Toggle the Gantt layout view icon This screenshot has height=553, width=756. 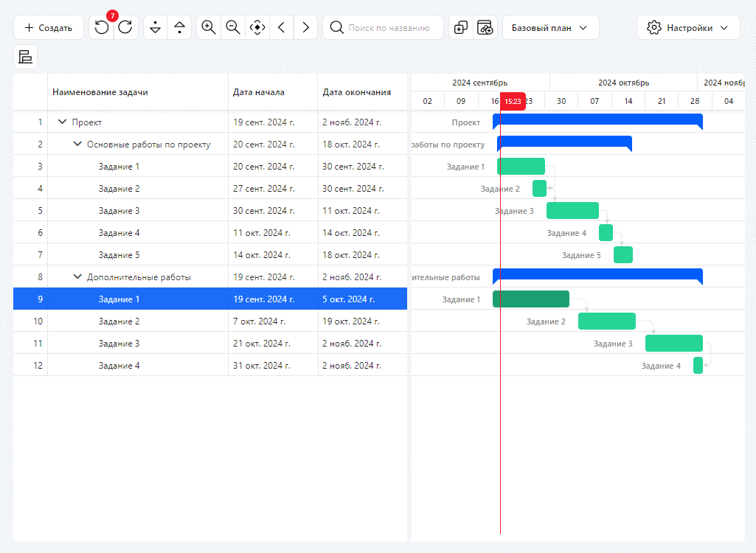coord(26,57)
